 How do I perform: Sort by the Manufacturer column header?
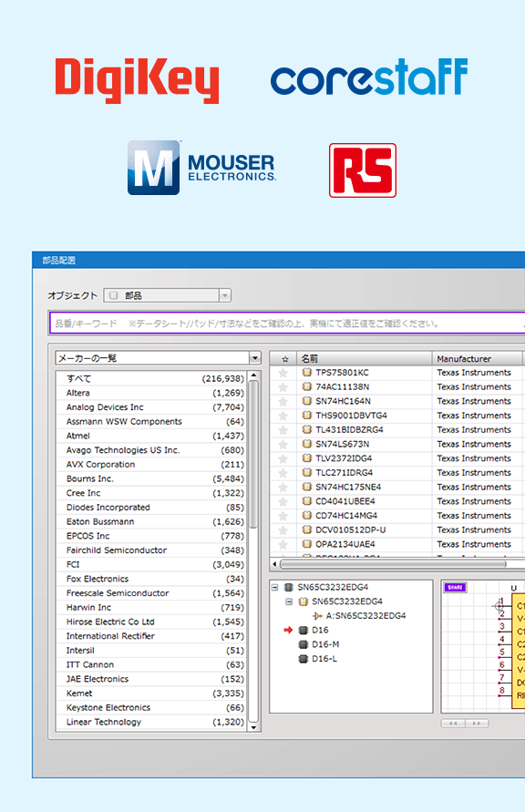point(478,358)
